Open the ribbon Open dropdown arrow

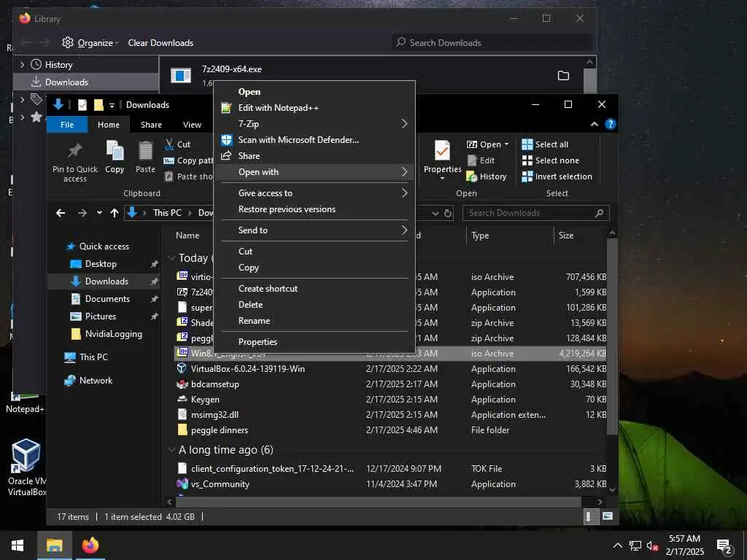coord(506,144)
